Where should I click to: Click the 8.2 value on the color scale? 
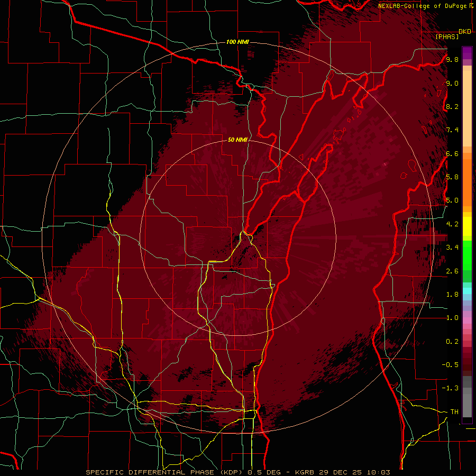tap(452, 106)
